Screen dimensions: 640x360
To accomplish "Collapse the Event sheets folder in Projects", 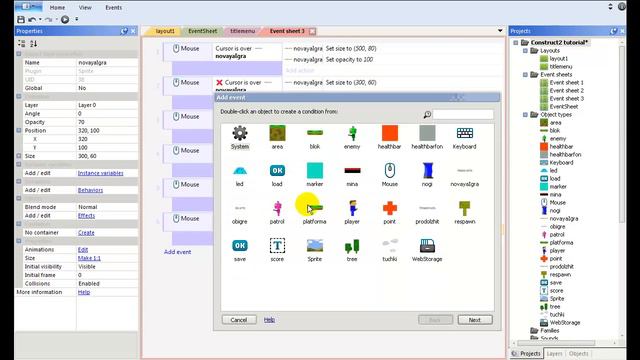I will pos(526,75).
